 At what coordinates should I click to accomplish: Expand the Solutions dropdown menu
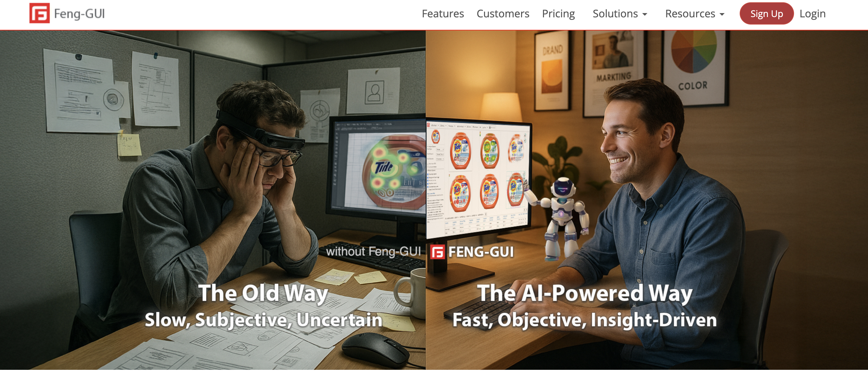click(619, 14)
